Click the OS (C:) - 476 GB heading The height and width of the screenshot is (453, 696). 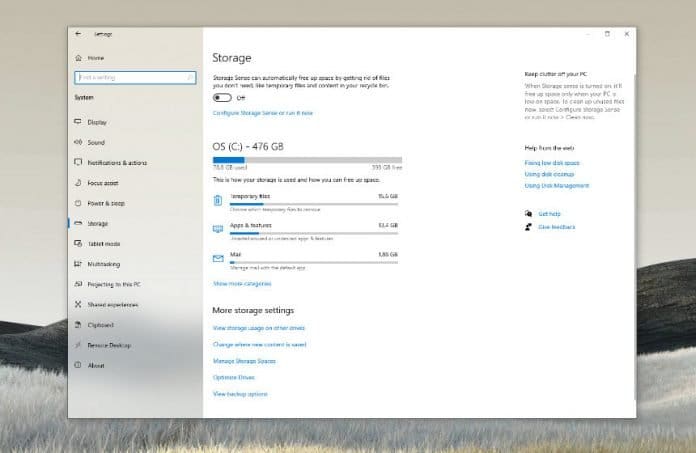248,146
